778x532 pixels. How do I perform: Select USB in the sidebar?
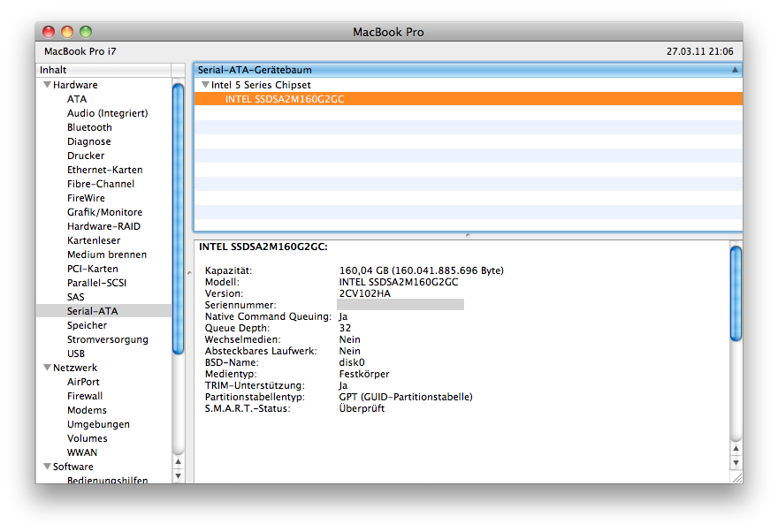(76, 353)
